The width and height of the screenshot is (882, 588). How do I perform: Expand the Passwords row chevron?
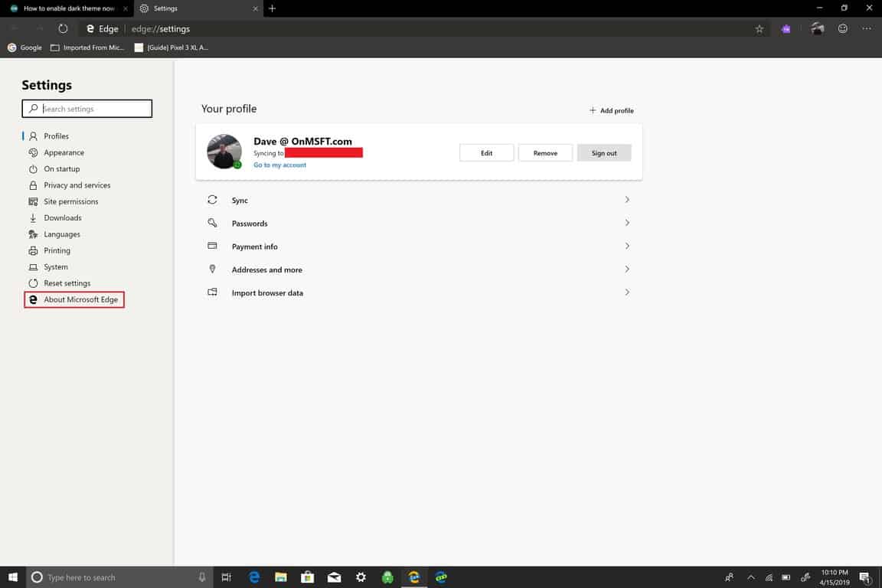(626, 224)
